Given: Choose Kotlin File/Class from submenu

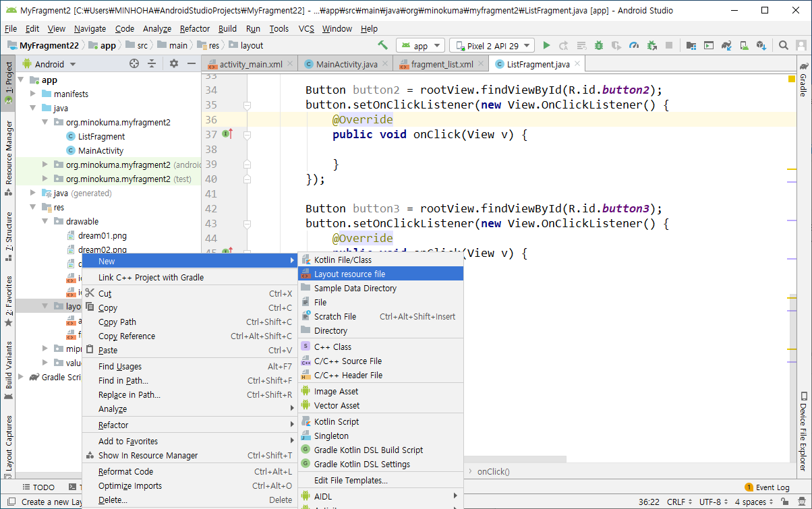Looking at the screenshot, I should coord(380,260).
